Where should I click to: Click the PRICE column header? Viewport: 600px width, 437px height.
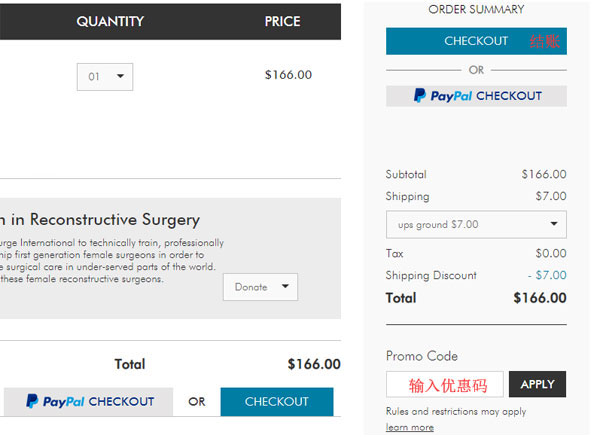click(282, 21)
